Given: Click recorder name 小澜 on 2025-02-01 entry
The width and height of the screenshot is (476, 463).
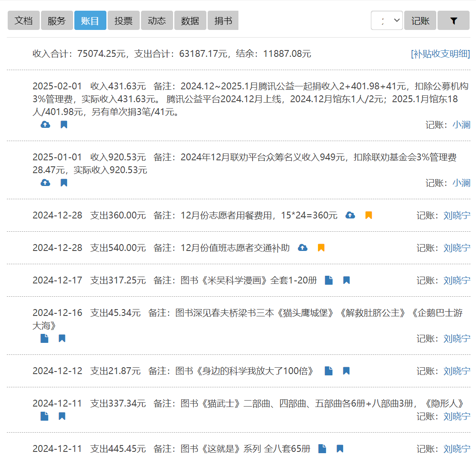Looking at the screenshot, I should coord(461,125).
